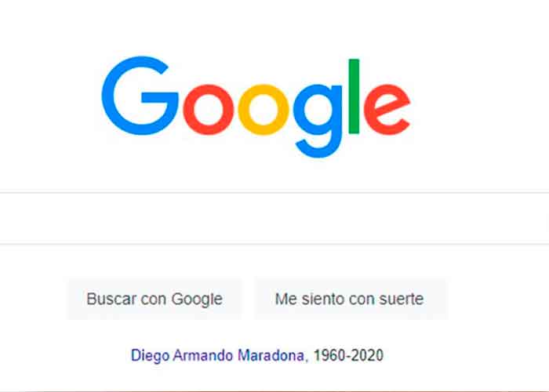
Task: Open the Diego Armando Maradona tribute link
Action: tap(217, 356)
